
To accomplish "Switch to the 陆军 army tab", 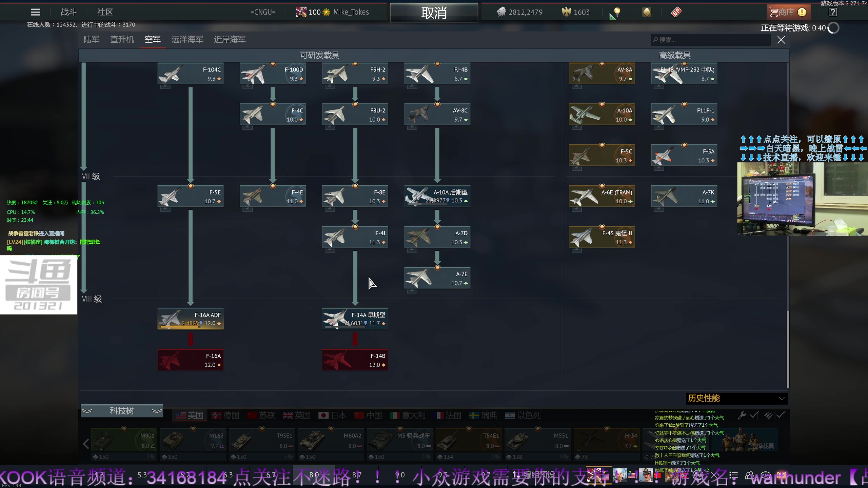I will click(x=92, y=40).
